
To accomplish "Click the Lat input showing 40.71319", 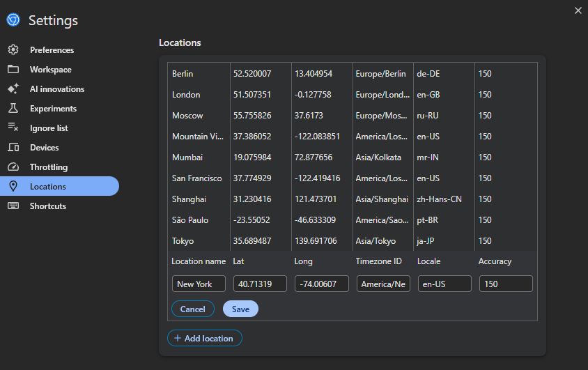I will tap(260, 284).
